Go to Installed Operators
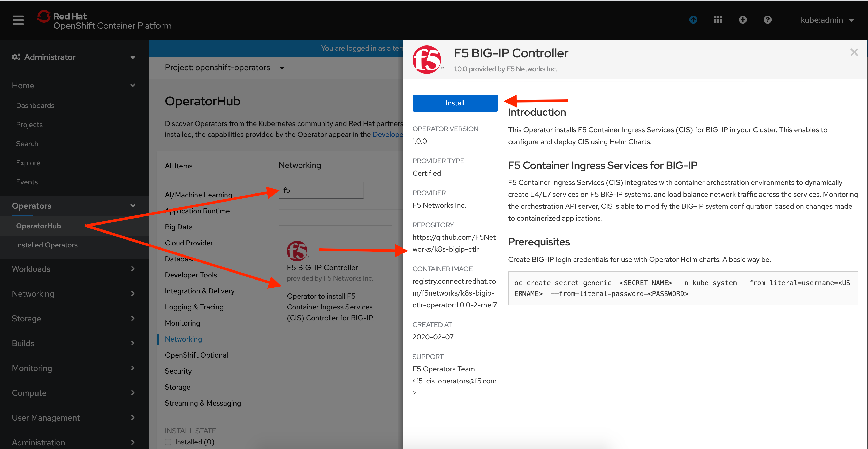The image size is (868, 449). tap(47, 245)
